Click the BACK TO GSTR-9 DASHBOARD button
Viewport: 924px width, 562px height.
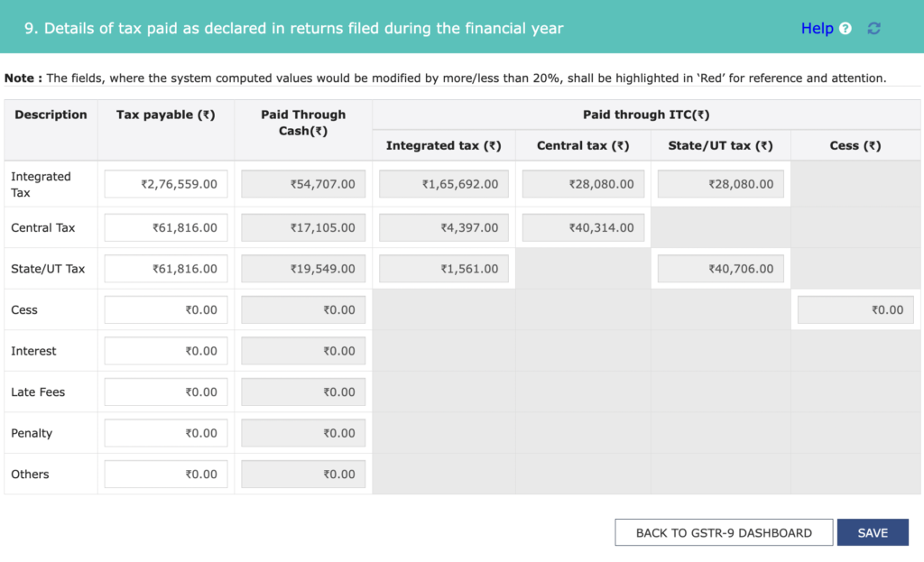724,532
